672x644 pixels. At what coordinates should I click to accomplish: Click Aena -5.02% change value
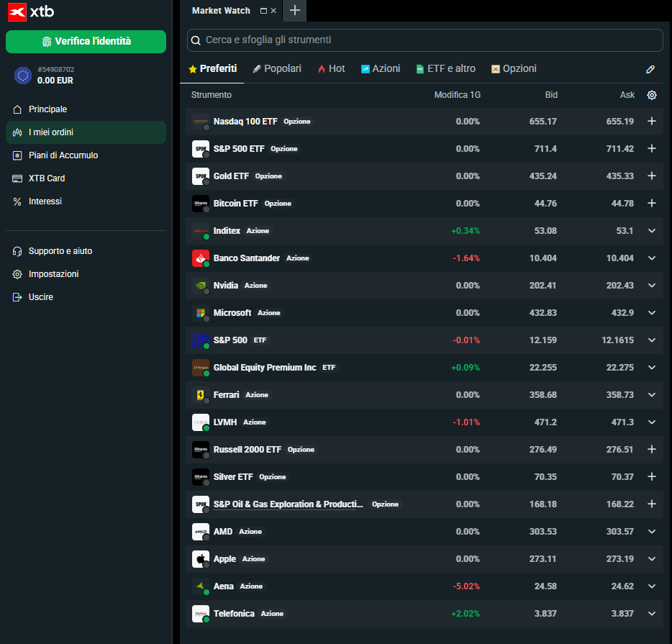466,586
